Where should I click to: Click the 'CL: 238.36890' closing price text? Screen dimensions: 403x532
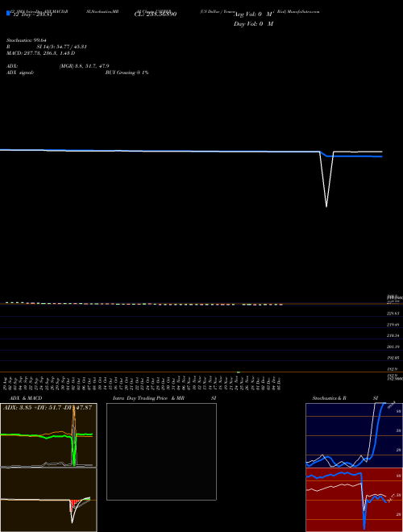click(x=156, y=15)
